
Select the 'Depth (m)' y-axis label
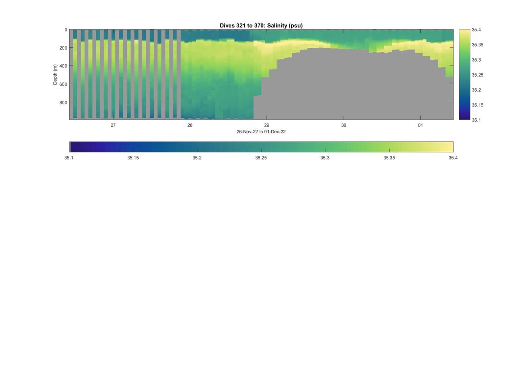[55, 74]
